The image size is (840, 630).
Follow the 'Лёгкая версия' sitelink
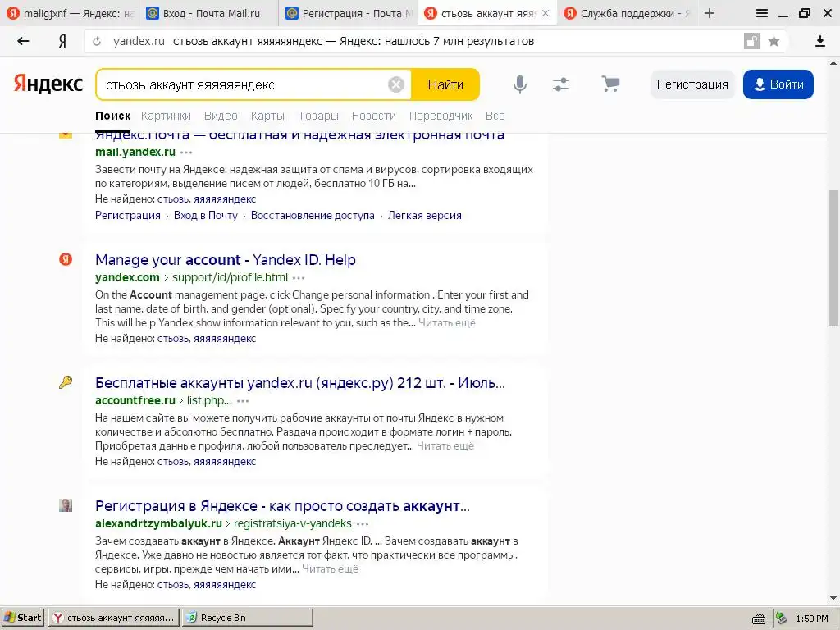(425, 216)
